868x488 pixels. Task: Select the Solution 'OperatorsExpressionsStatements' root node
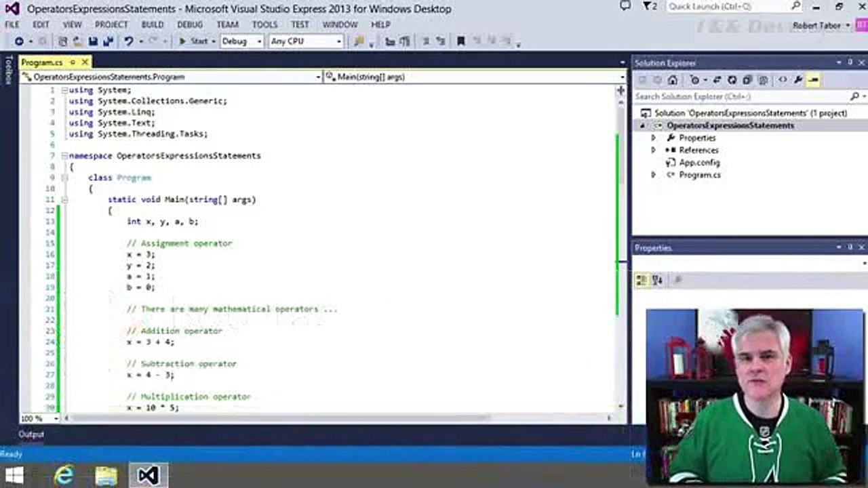[751, 113]
